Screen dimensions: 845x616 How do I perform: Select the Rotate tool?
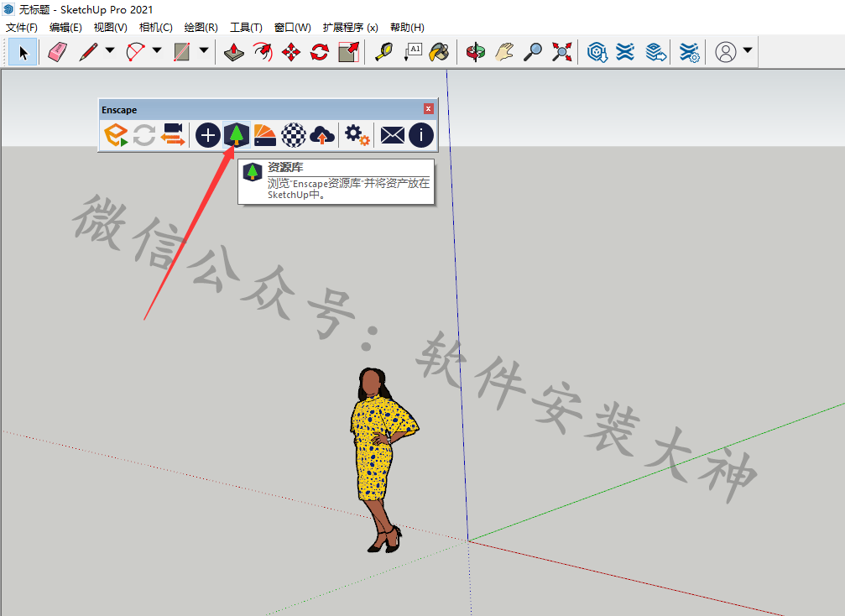point(320,52)
